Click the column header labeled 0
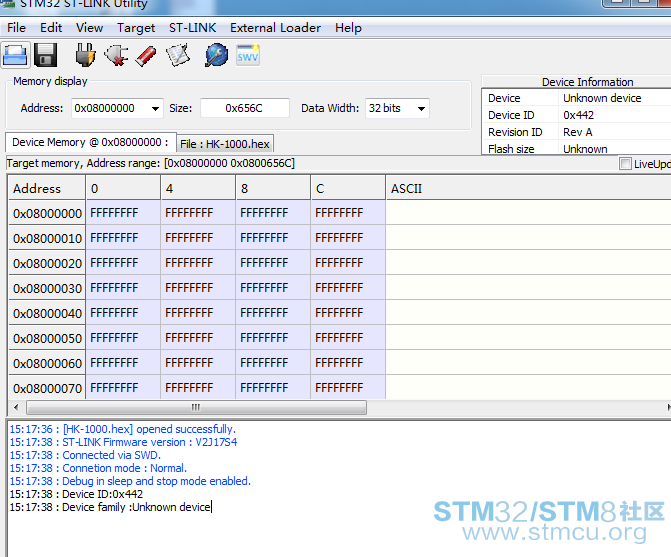Viewport: 671px width, 557px height. pyautogui.click(x=123, y=188)
